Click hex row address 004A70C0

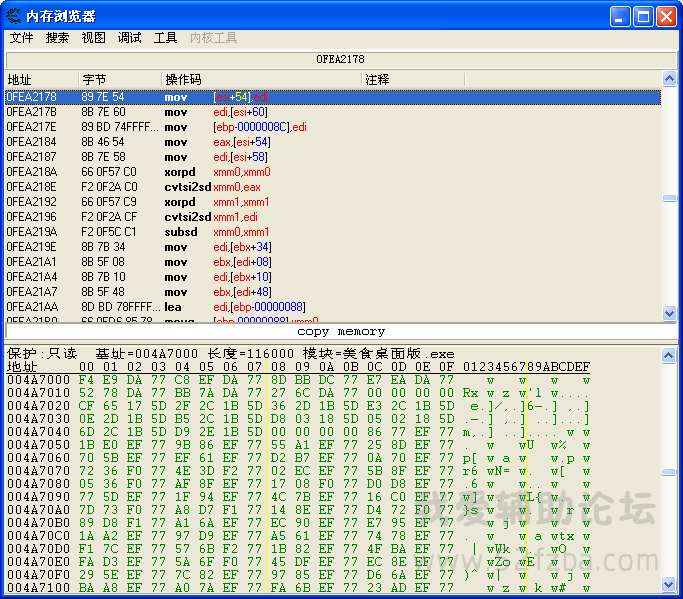tap(38, 536)
